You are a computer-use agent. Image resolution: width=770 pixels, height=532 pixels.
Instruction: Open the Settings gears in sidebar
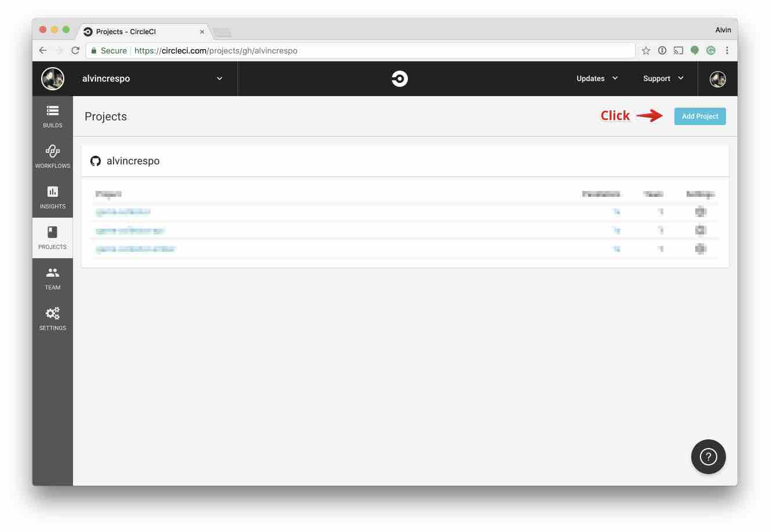[53, 319]
